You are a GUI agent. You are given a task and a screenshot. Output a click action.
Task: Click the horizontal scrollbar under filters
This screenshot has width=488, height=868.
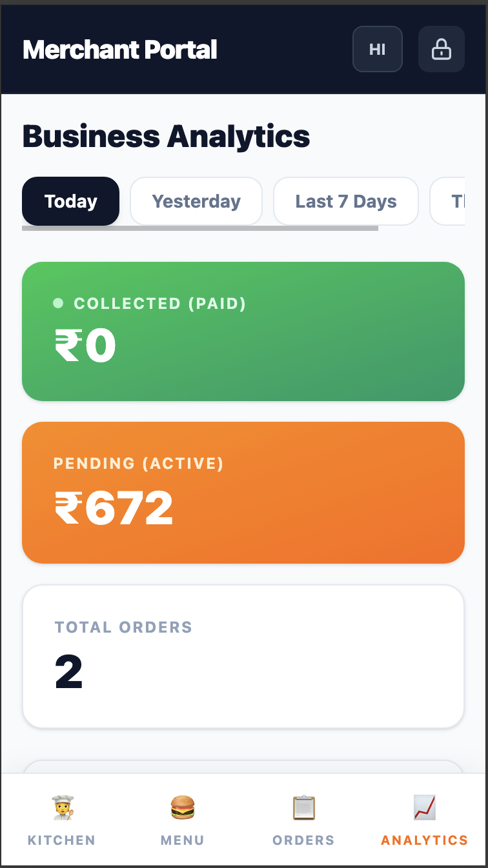tap(200, 228)
